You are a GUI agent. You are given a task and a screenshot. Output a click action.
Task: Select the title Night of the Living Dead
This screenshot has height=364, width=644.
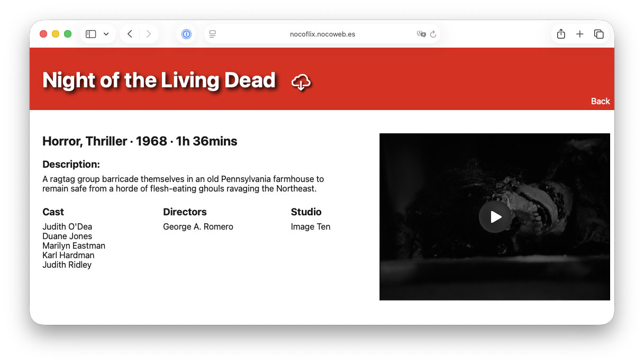tap(159, 80)
